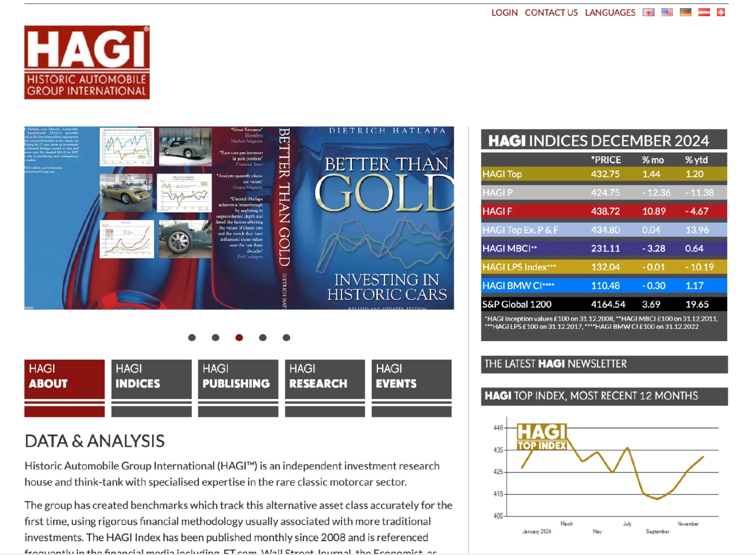Screen dimensions: 756x555
Task: Click the active red carousel dot
Action: tap(239, 338)
